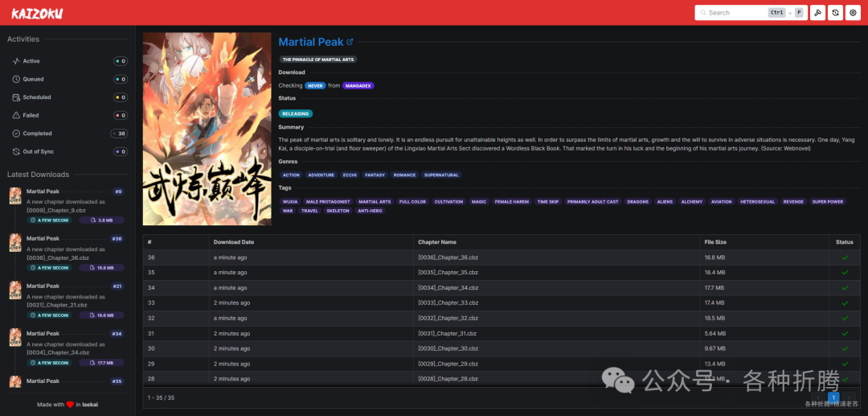The width and height of the screenshot is (868, 416).
Task: Click the RELEASING status badge
Action: click(296, 113)
